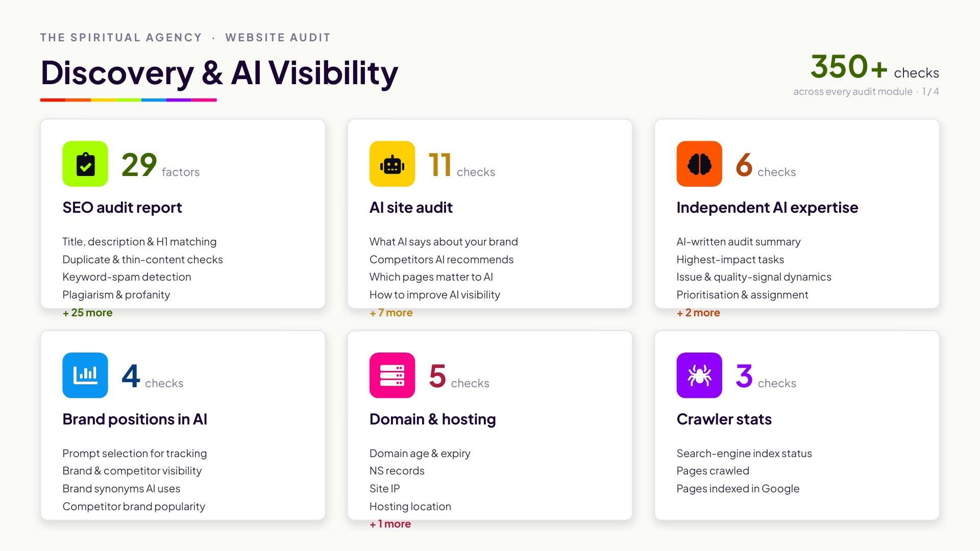Select 'Keyword-spam detection' list item
Viewport: 980px width, 551px height.
coord(127,277)
